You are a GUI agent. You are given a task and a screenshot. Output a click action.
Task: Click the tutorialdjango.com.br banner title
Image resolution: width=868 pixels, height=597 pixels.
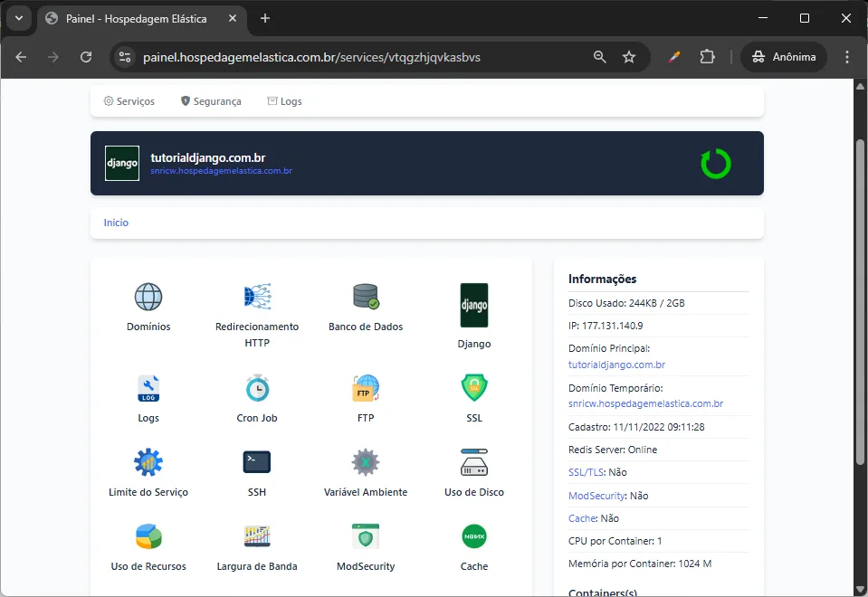208,157
